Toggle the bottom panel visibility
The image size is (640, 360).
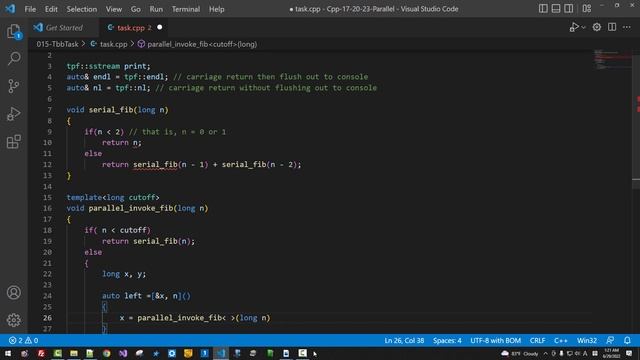coord(556,9)
